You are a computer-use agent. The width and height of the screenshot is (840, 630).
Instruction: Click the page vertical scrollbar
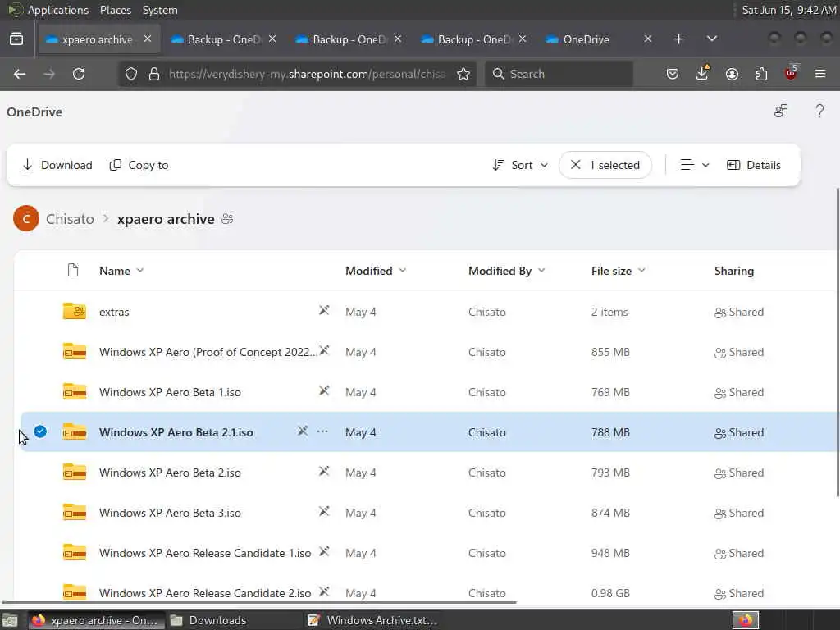[837, 343]
